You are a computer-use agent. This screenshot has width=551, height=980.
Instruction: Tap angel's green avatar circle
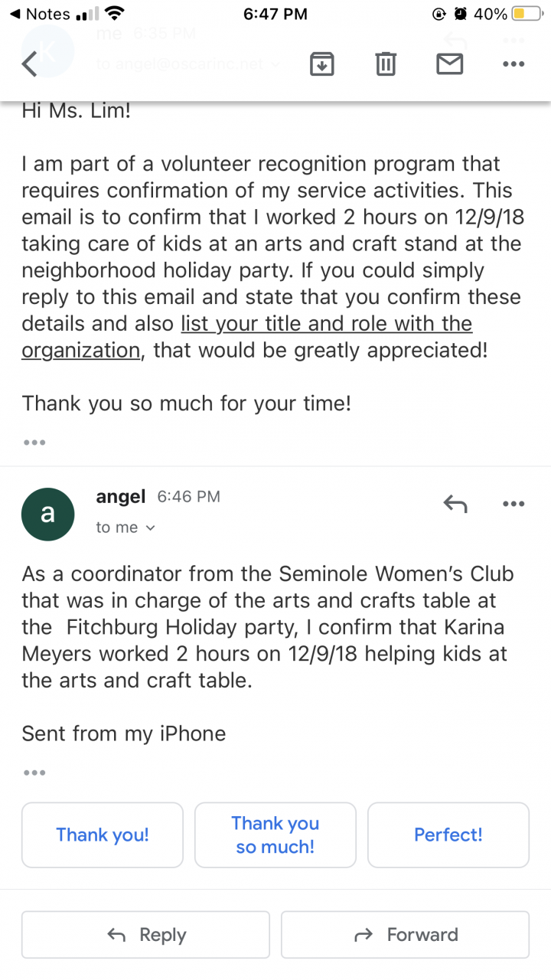[x=47, y=514]
